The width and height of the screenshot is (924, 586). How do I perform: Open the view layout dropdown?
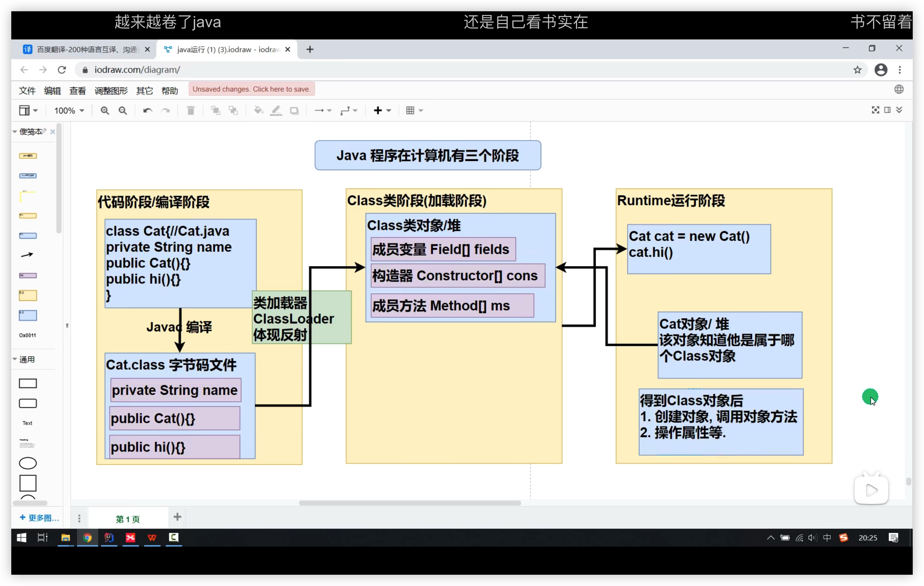click(28, 111)
